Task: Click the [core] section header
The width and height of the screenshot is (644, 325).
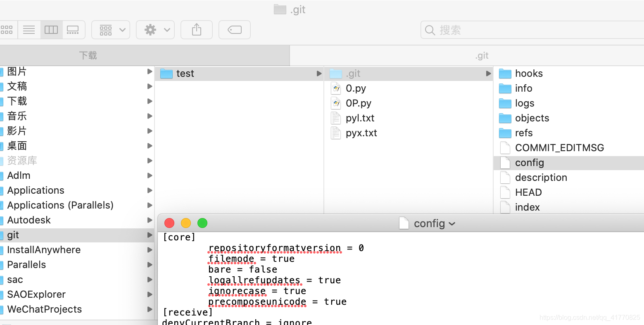Action: click(179, 237)
